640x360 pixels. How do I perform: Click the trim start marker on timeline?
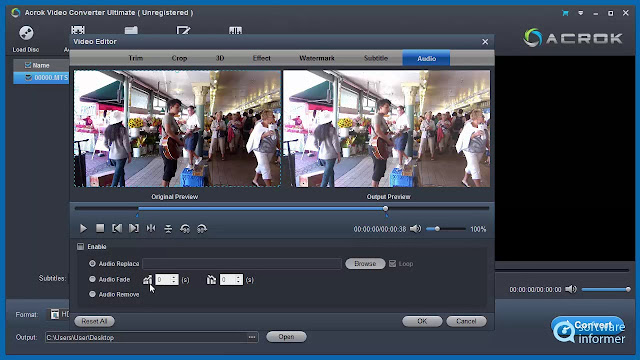pos(138,215)
